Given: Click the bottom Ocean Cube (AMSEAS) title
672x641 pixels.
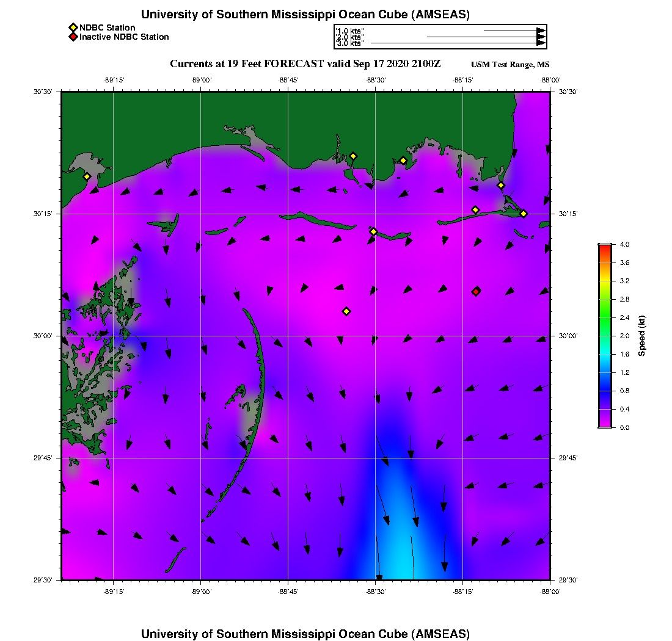Looking at the screenshot, I should [x=305, y=633].
